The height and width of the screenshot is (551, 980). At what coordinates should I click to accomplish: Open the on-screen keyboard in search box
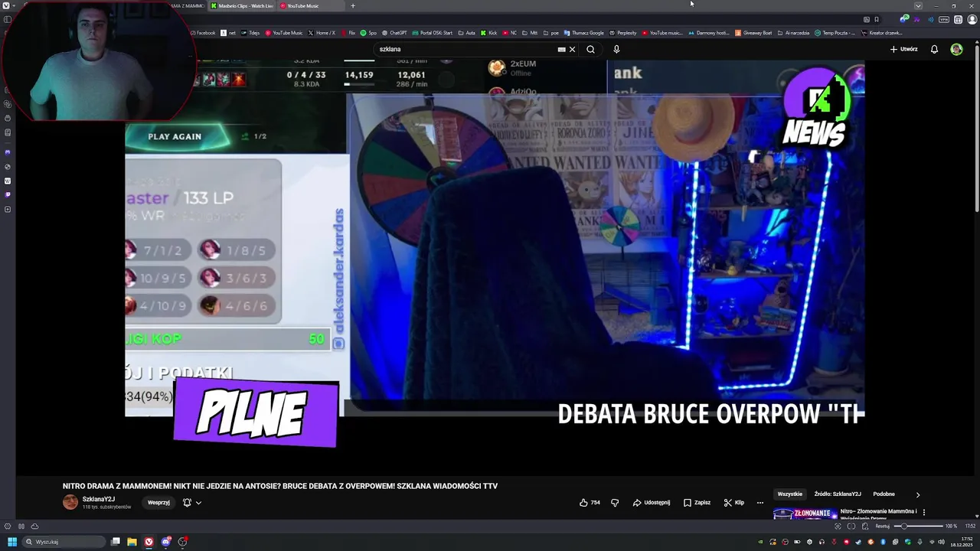[562, 49]
